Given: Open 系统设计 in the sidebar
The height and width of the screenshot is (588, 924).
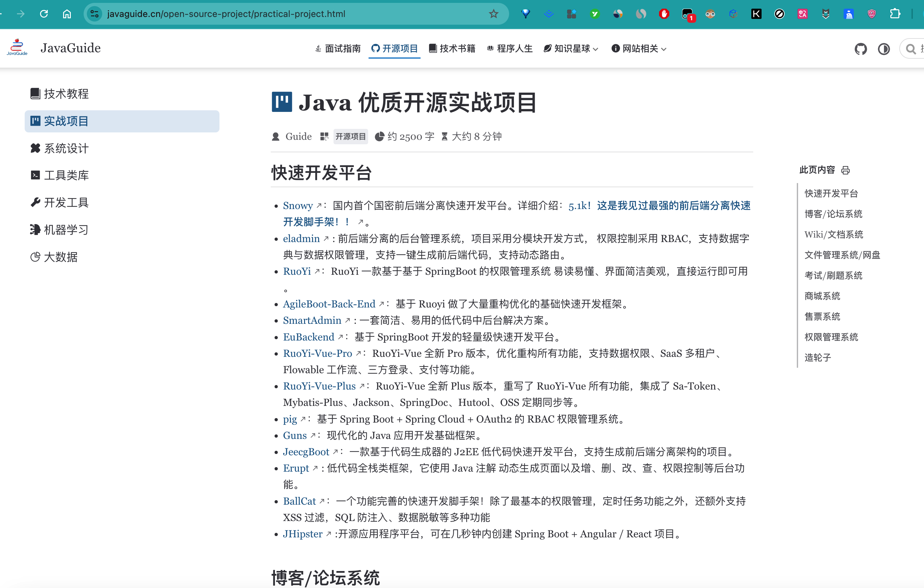Looking at the screenshot, I should (x=122, y=148).
